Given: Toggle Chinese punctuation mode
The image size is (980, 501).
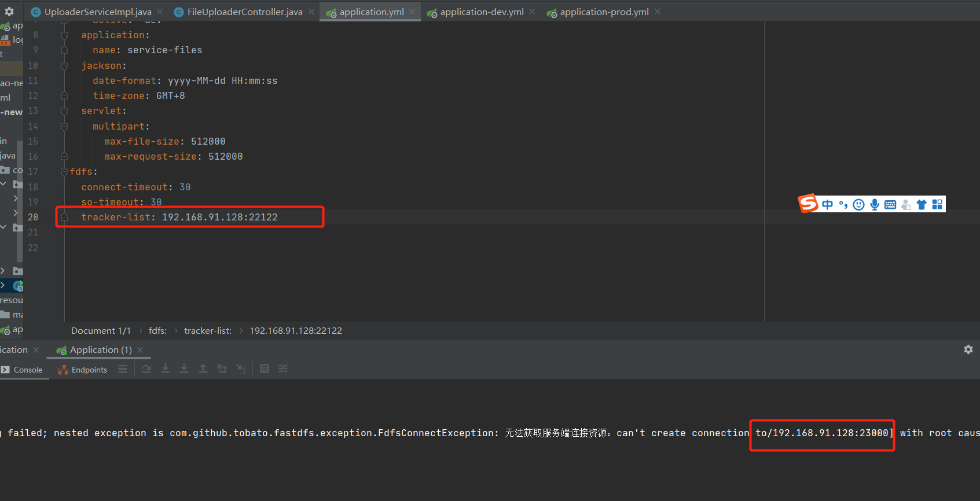Looking at the screenshot, I should [843, 204].
